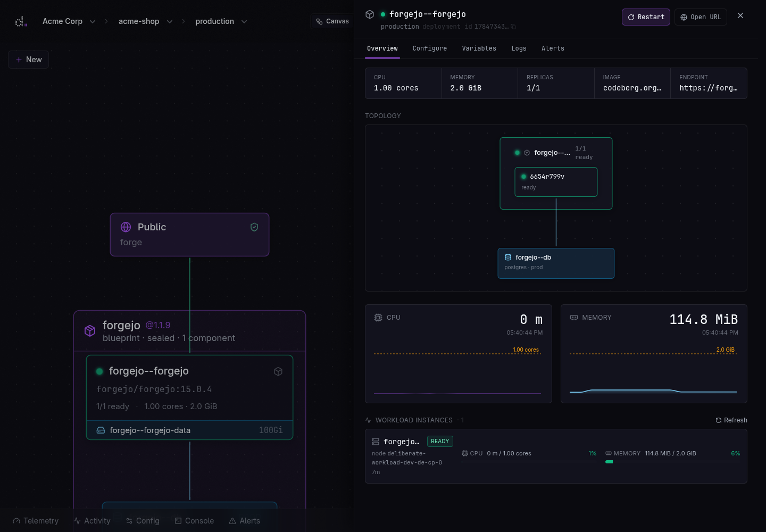Screen dimensions: 766x532
Task: Click the server icon on the workload instance row
Action: (x=376, y=442)
